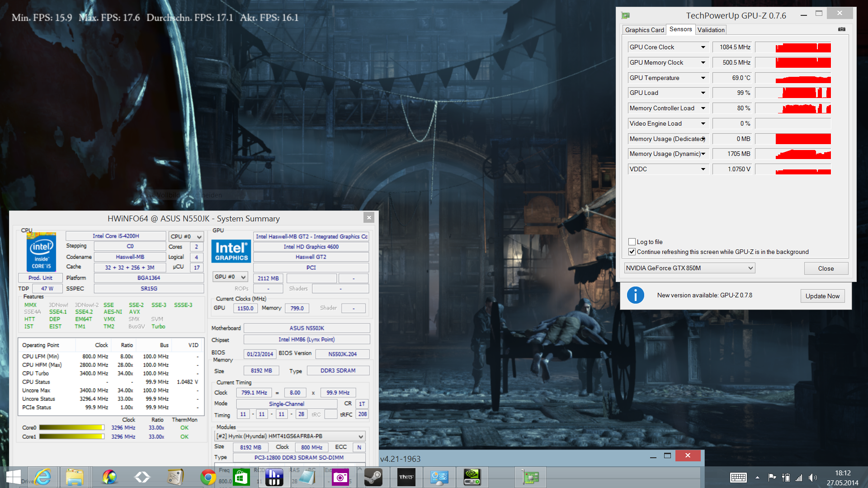Click the BIOS version N550JK.204 field
This screenshot has height=488, width=868.
(x=342, y=354)
